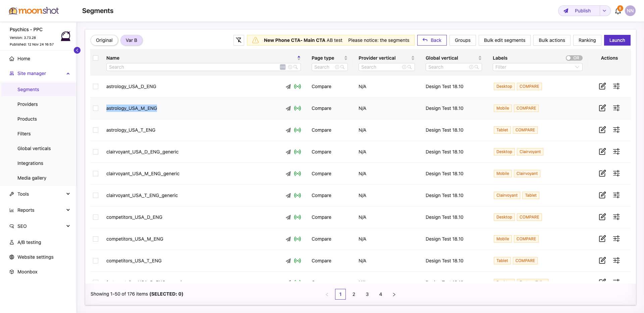Click live broadcast icon on clairvoyant_USA_D_ENG_generic row

pyautogui.click(x=298, y=152)
